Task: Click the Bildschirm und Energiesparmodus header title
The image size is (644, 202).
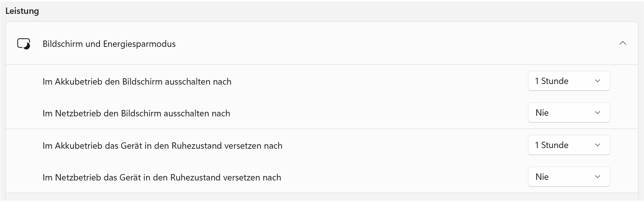Action: coord(109,44)
